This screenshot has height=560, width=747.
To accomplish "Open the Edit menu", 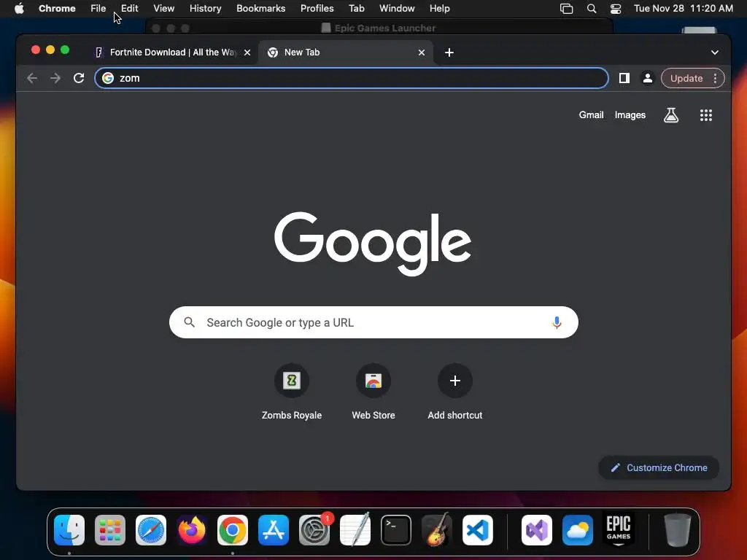I will 130,9.
